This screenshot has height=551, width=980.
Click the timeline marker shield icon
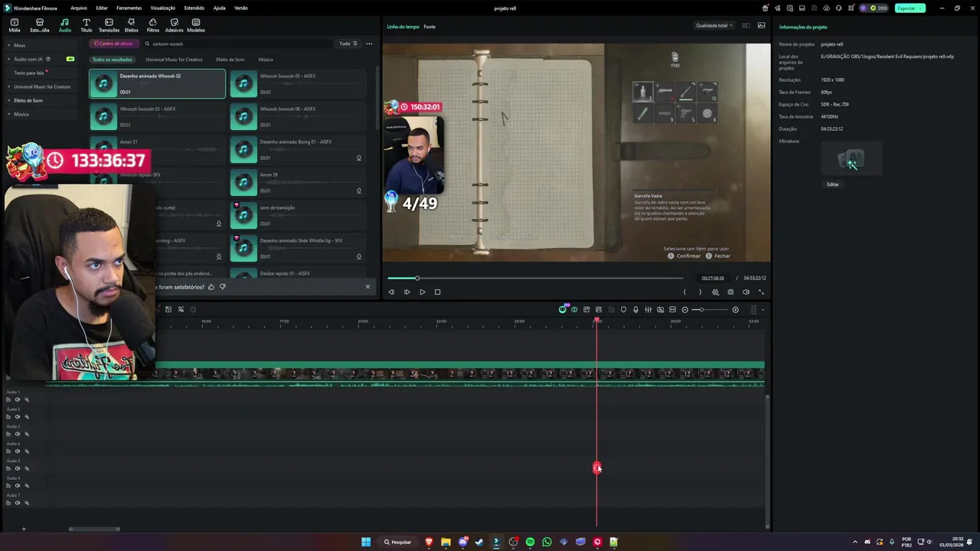point(623,310)
